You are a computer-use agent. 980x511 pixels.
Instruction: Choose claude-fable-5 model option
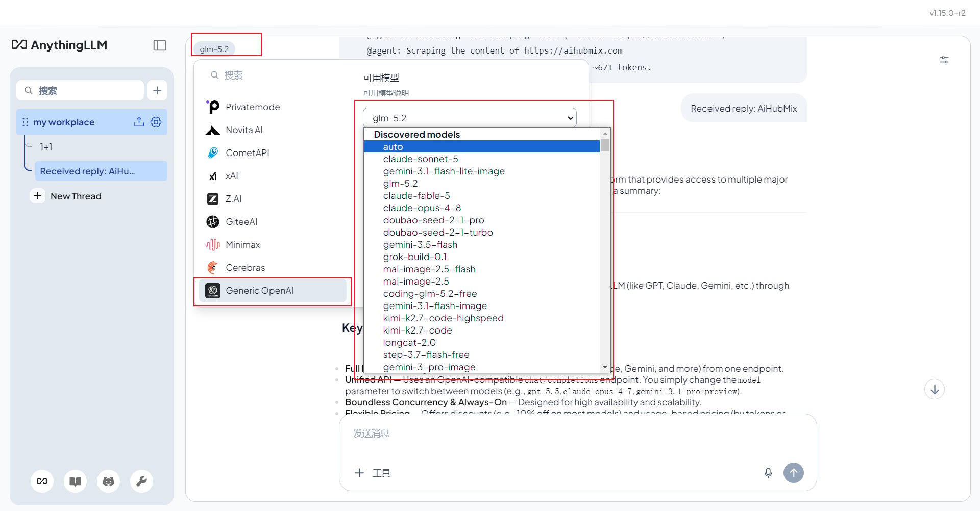coord(482,196)
